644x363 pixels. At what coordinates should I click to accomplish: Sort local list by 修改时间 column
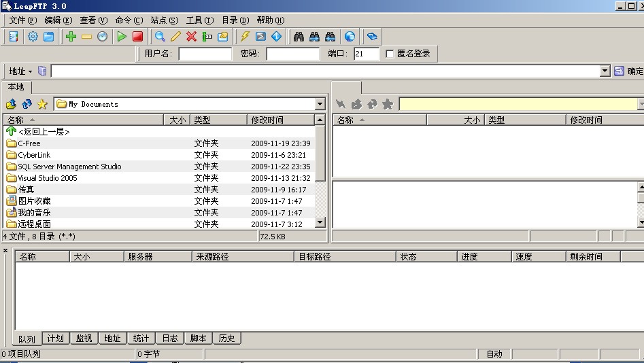pos(281,120)
